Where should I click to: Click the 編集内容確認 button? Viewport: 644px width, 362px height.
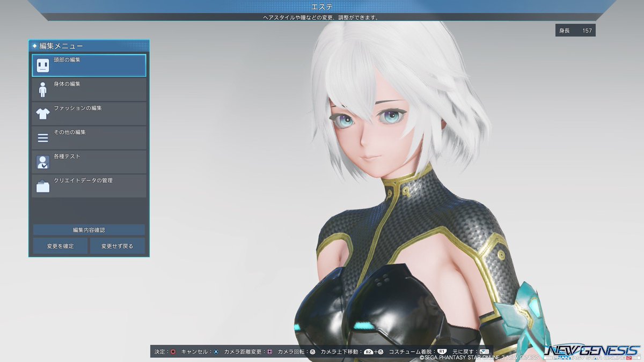coord(89,230)
